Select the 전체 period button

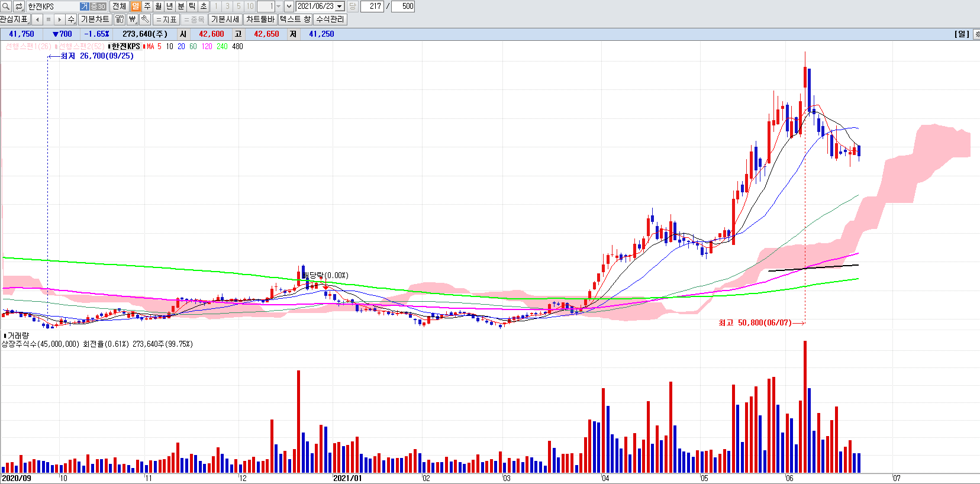click(x=119, y=7)
